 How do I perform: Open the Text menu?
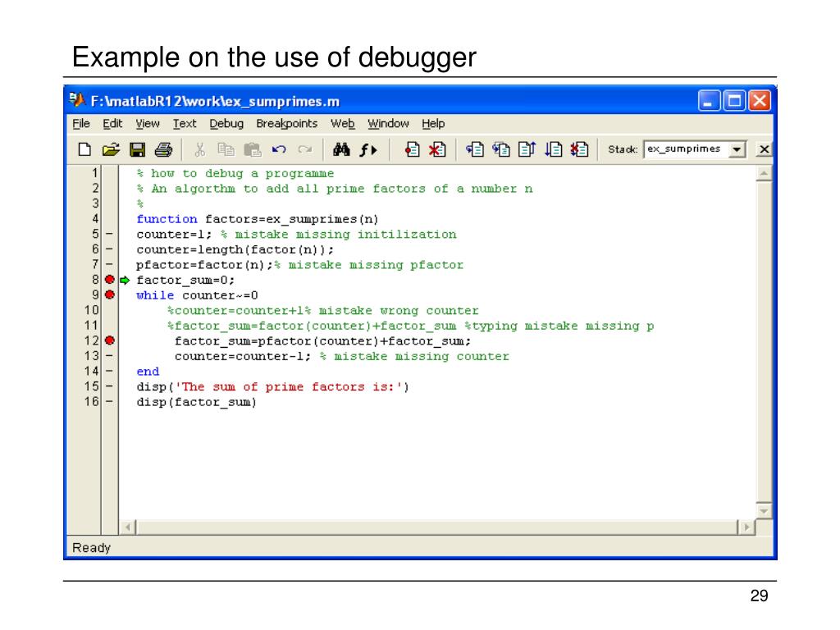pyautogui.click(x=185, y=124)
